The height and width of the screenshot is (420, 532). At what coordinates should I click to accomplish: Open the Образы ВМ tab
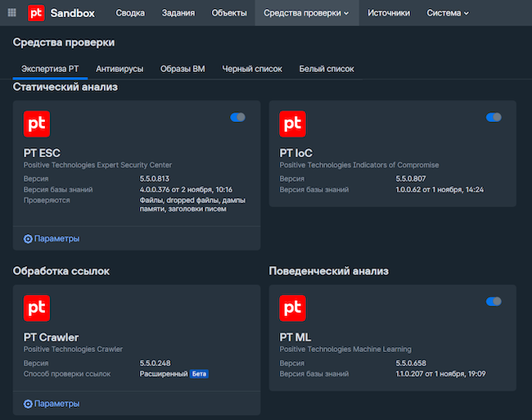point(183,69)
